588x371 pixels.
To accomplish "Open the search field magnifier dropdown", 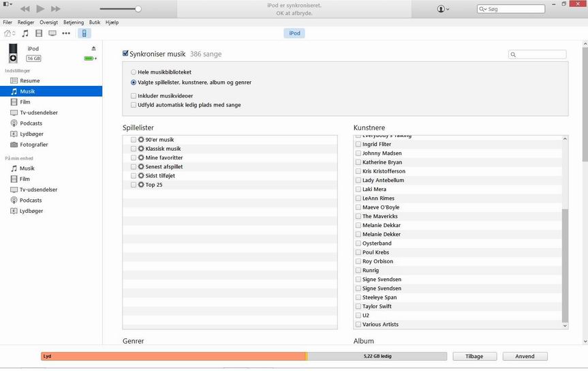I will pos(483,9).
